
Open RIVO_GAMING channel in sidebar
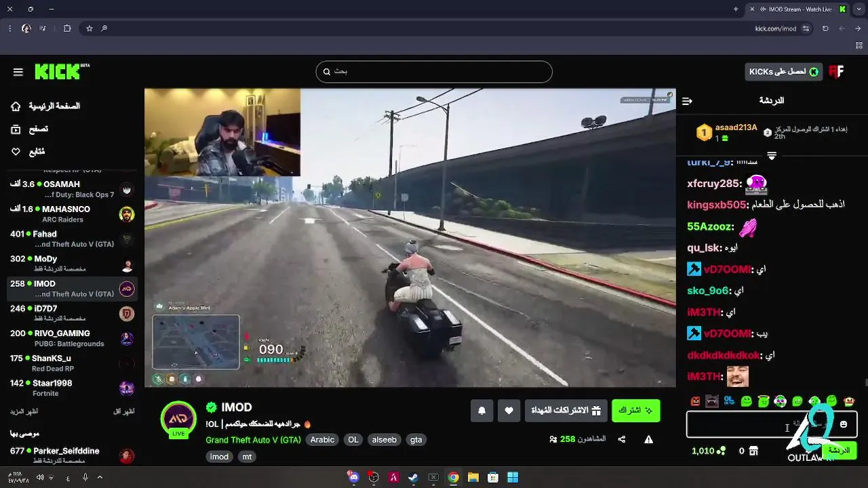click(x=72, y=338)
